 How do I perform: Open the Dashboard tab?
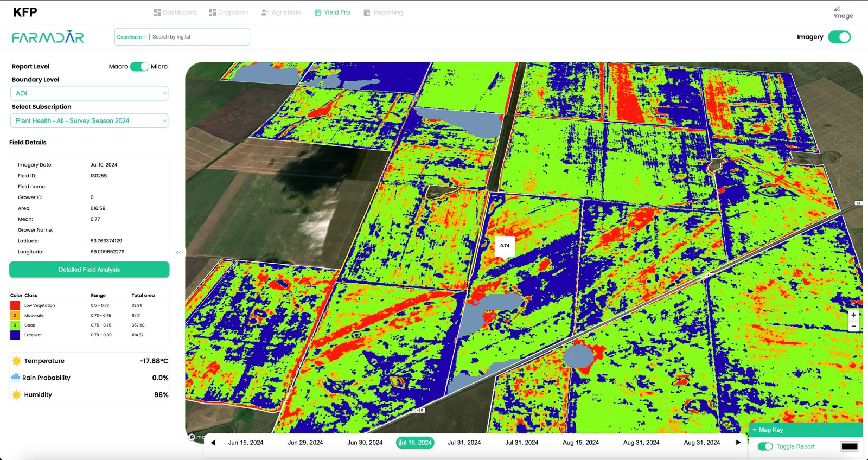[175, 12]
